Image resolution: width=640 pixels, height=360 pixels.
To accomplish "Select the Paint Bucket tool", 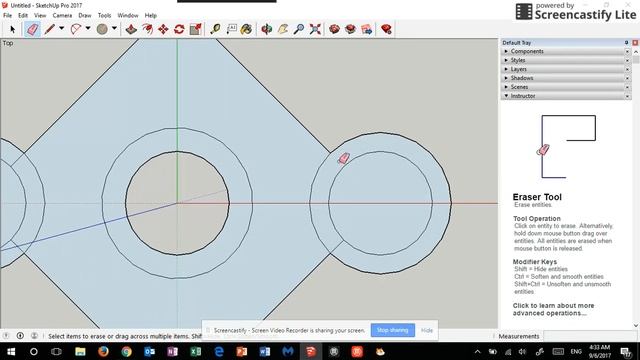I will tap(247, 29).
